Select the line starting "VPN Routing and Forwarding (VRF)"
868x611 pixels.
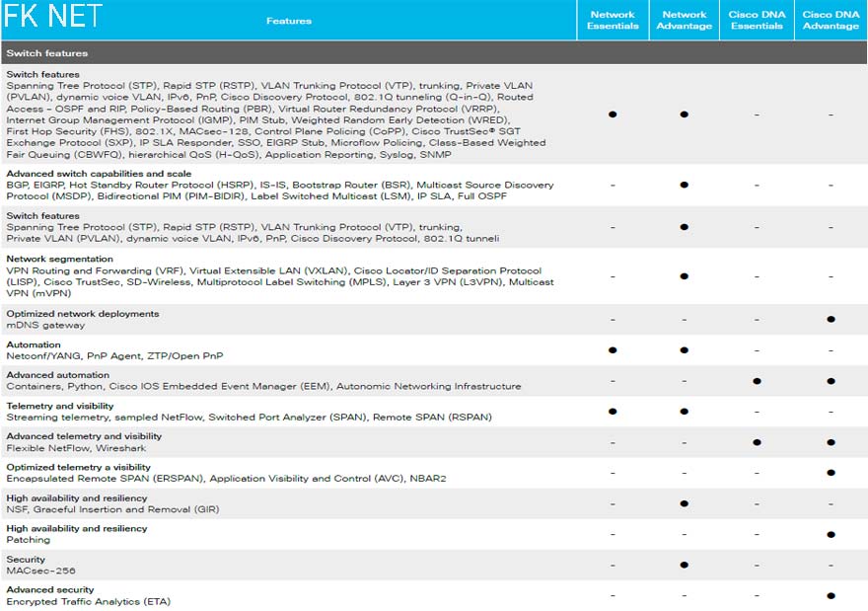click(x=273, y=270)
